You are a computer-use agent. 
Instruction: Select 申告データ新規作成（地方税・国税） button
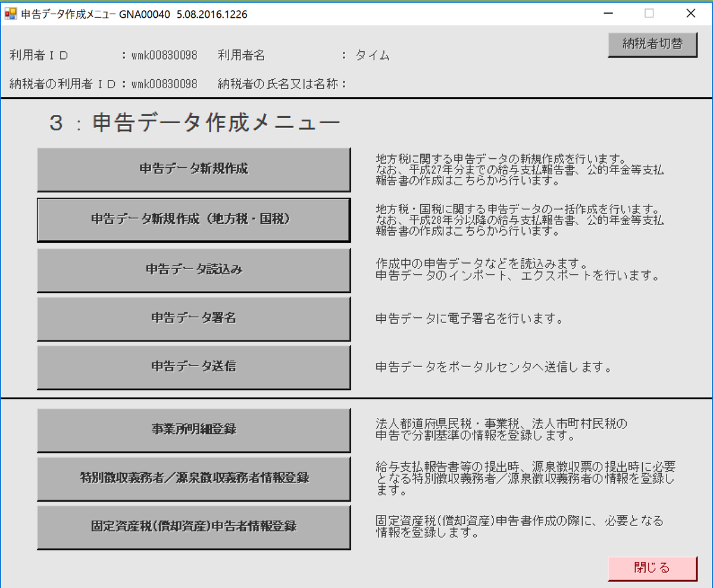[193, 220]
